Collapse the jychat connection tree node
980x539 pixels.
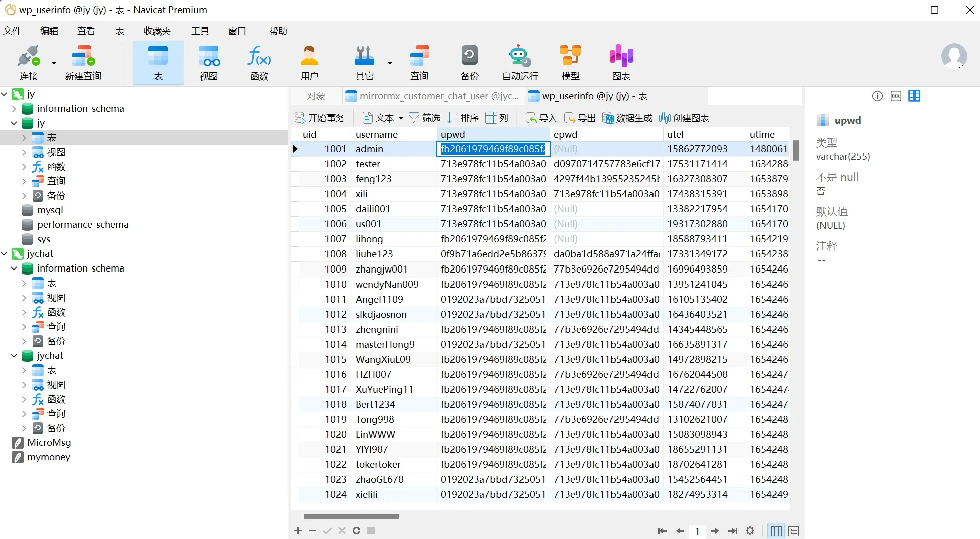[x=5, y=254]
